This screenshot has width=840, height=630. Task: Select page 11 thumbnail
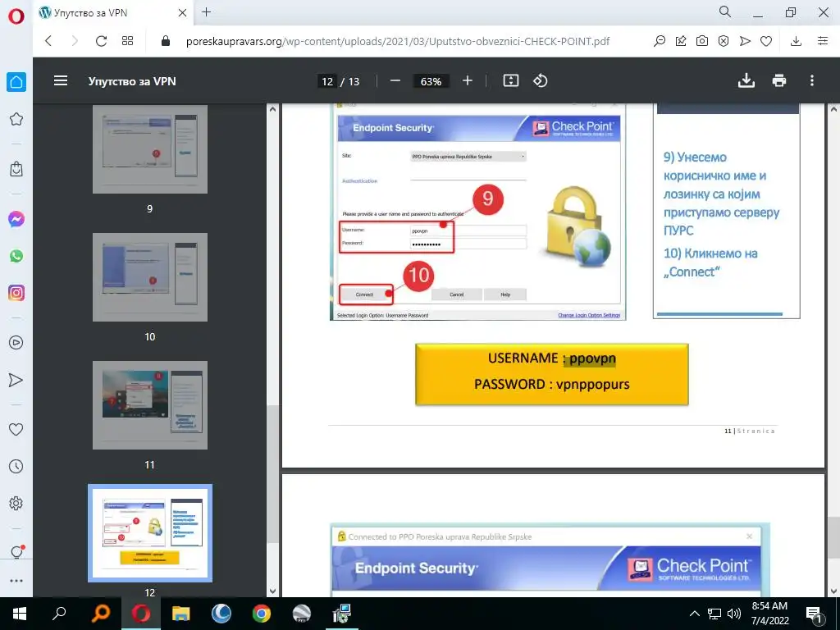click(x=150, y=405)
